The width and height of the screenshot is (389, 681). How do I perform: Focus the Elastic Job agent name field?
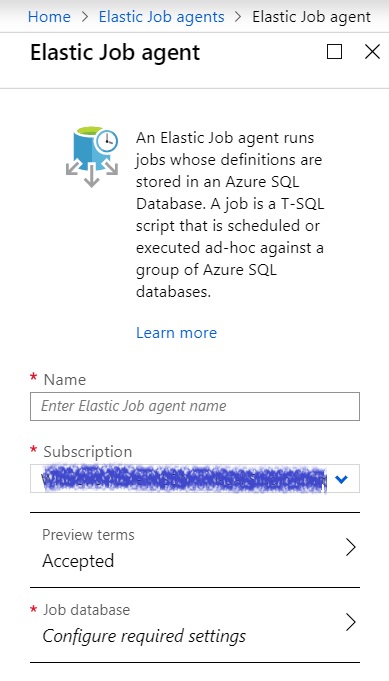pos(195,406)
